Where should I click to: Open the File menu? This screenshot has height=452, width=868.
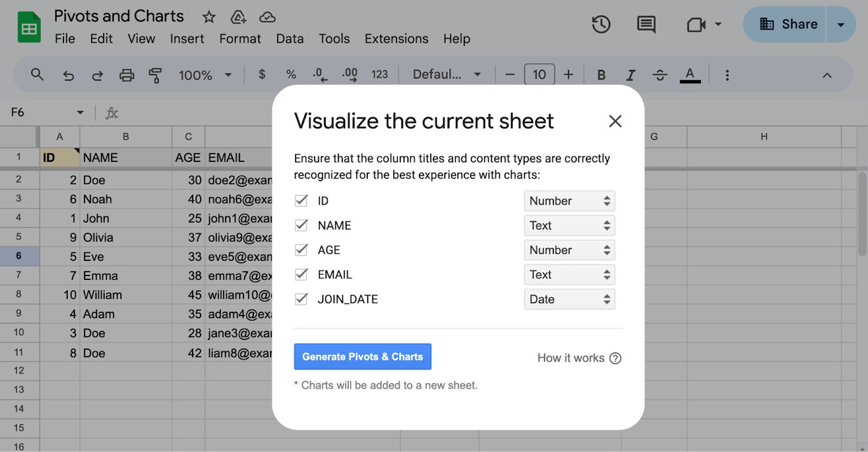point(65,39)
